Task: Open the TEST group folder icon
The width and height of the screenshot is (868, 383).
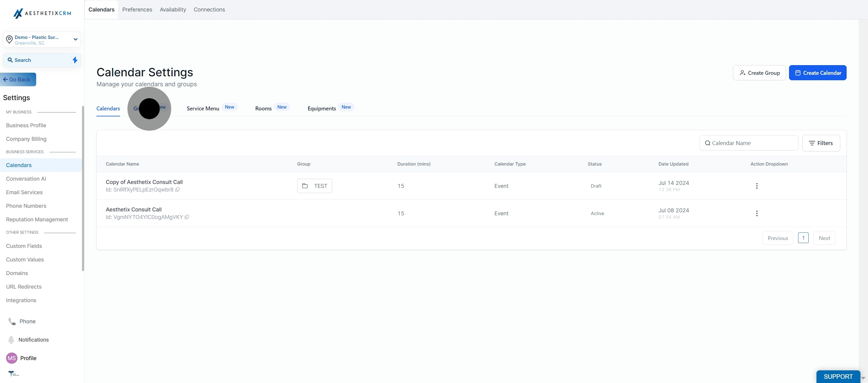Action: (x=305, y=186)
